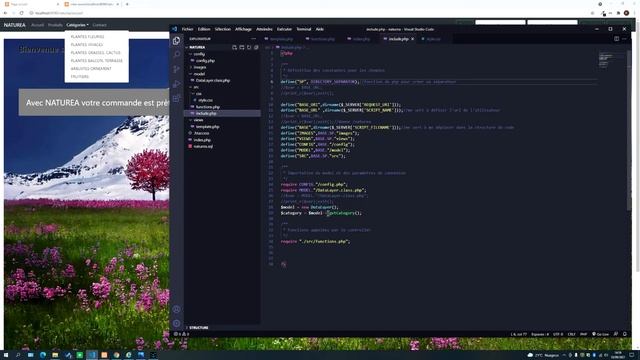Click Produits link in website navbar
This screenshot has width=640, height=360.
point(55,25)
